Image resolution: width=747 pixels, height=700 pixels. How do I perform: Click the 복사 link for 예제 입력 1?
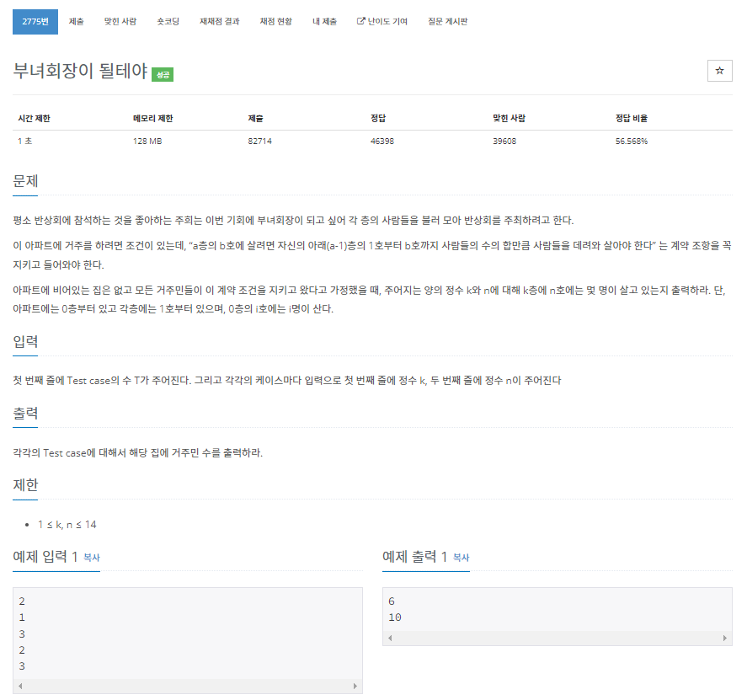pyautogui.click(x=92, y=557)
